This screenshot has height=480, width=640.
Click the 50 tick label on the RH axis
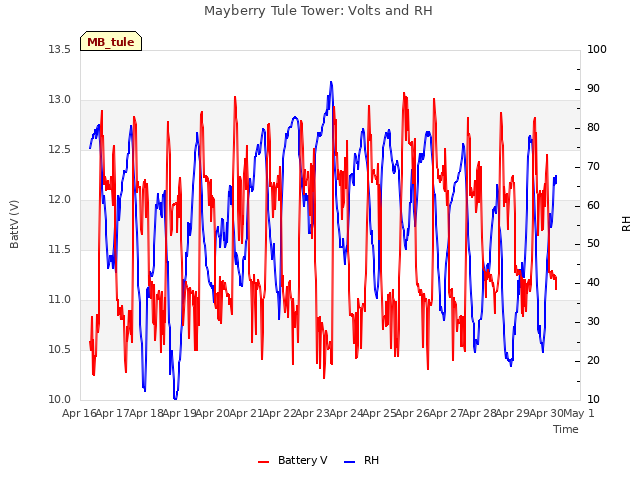click(x=593, y=244)
